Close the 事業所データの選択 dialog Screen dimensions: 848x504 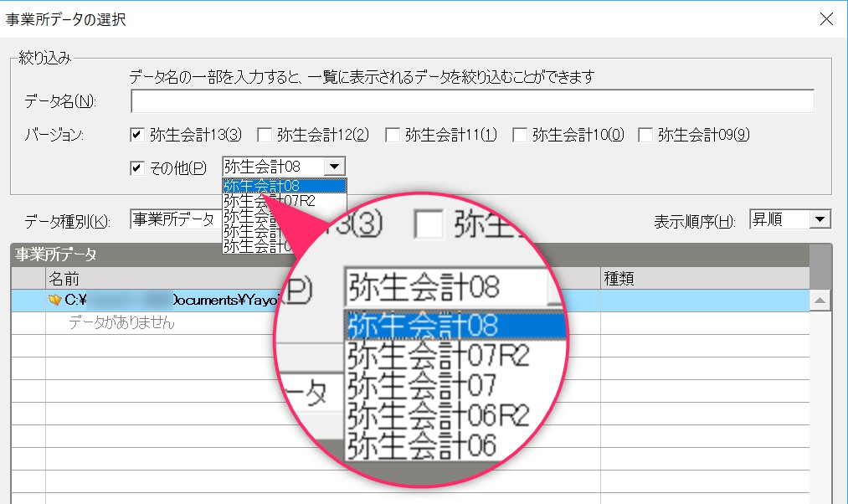(x=826, y=19)
